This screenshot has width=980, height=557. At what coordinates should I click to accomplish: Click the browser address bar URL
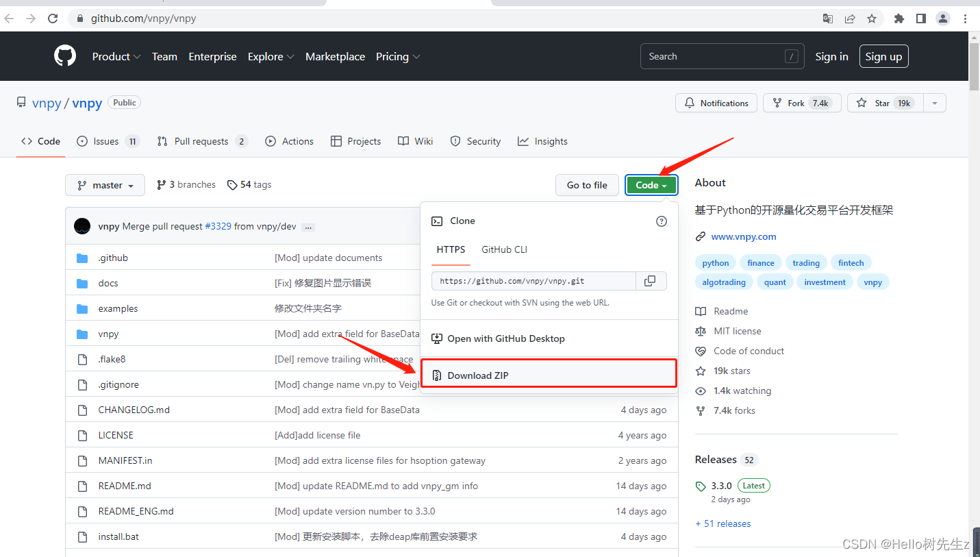(143, 18)
